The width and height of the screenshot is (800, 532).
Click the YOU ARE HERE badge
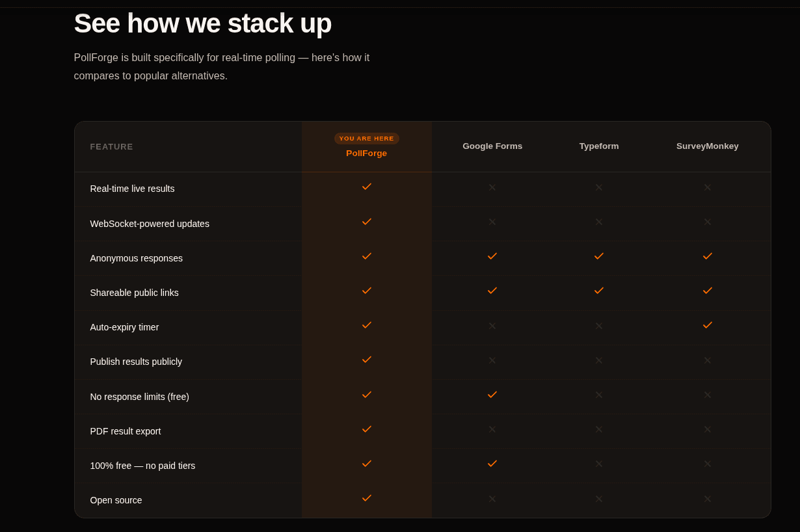pos(367,139)
